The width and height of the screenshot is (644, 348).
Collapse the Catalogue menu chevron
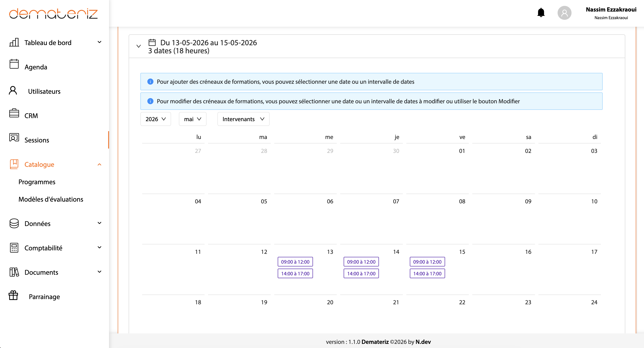click(x=99, y=164)
